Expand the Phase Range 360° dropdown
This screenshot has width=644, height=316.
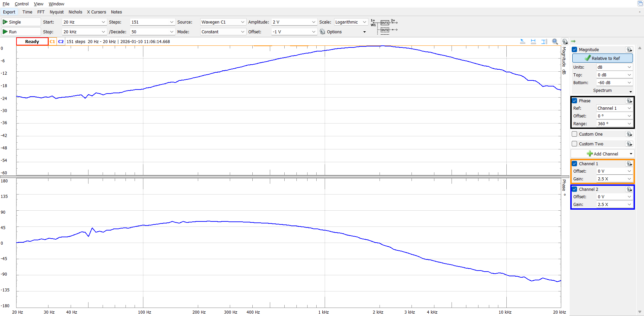(x=614, y=124)
